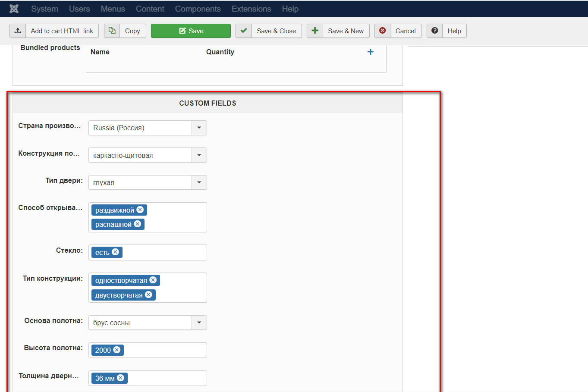The height and width of the screenshot is (392, 588).
Task: Remove the 36 мм tag
Action: tap(121, 378)
